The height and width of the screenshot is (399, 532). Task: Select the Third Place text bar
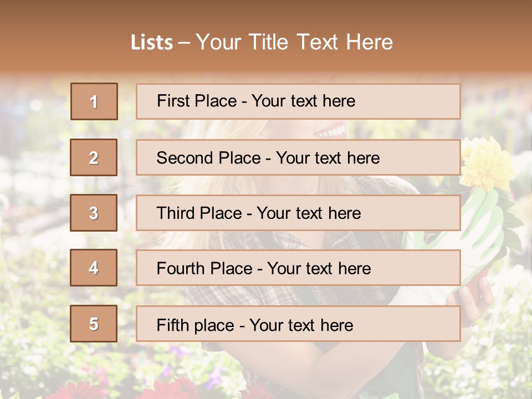(298, 213)
